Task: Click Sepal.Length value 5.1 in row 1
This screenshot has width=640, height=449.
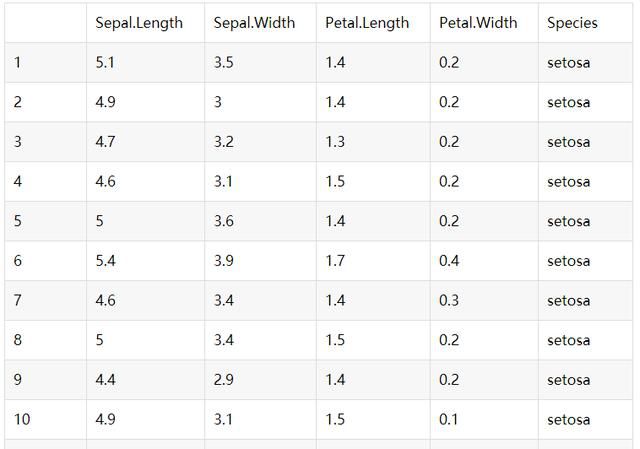Action: [105, 63]
